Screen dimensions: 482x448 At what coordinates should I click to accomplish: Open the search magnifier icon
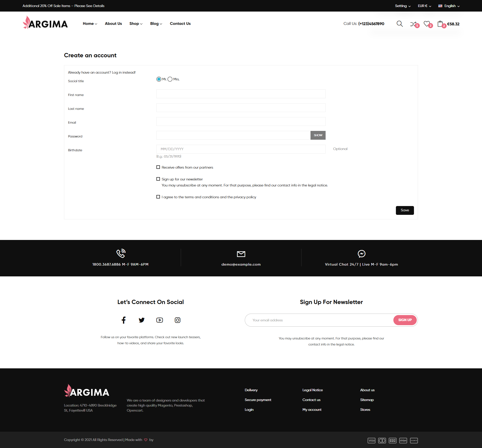pos(399,24)
